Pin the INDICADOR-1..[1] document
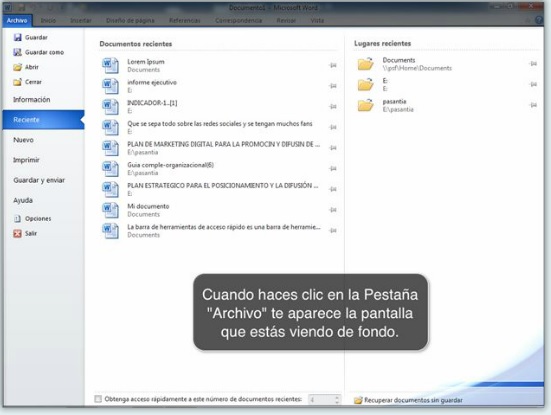551x415 pixels. (333, 106)
